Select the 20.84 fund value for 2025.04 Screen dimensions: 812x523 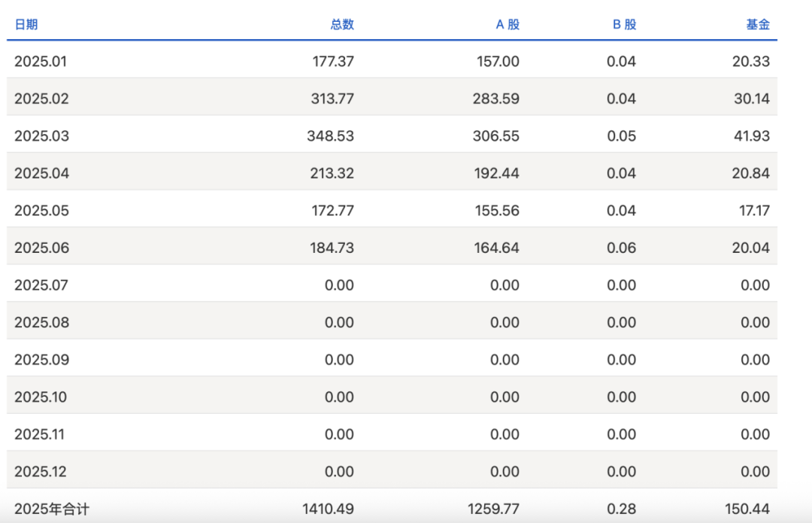[750, 173]
